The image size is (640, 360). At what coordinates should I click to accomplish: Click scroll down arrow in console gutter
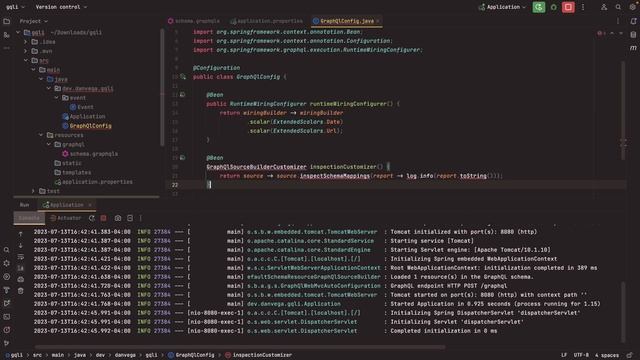20,245
